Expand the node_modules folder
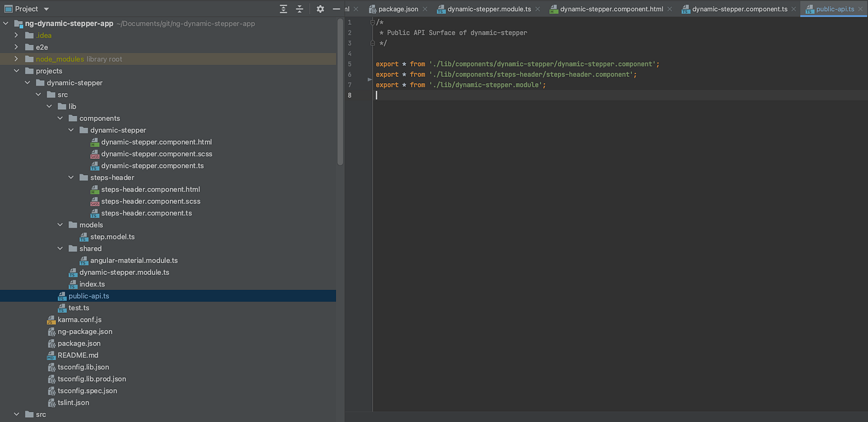 (17, 59)
